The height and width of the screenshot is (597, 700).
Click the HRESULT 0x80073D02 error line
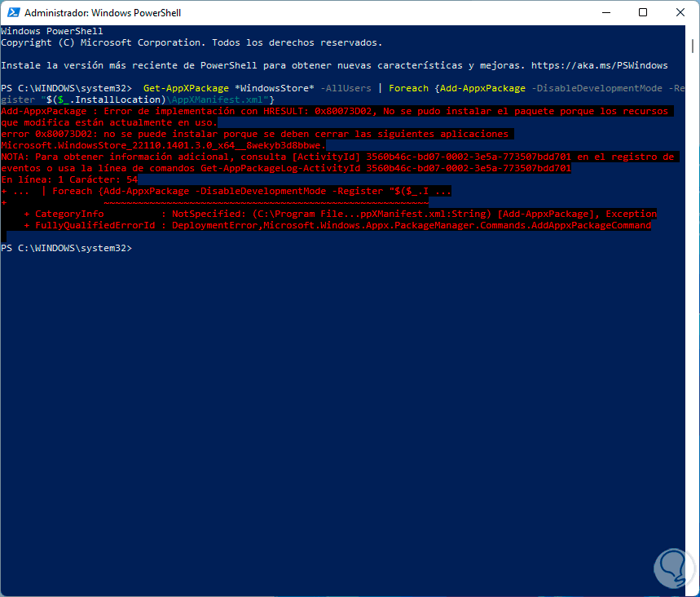tap(334, 111)
